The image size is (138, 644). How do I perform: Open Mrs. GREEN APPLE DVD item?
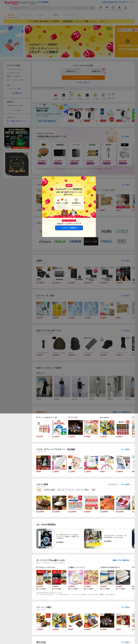(x=59, y=538)
